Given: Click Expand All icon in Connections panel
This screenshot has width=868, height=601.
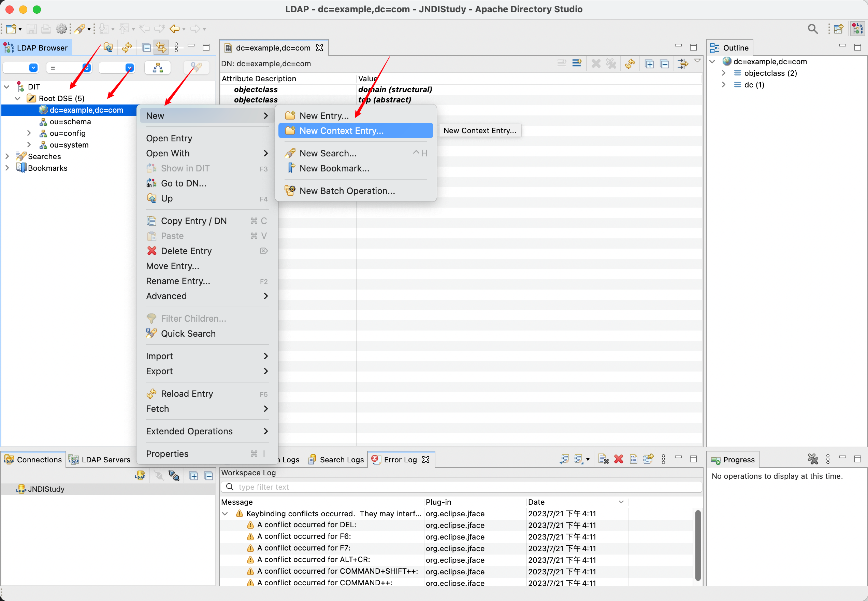Looking at the screenshot, I should point(194,476).
